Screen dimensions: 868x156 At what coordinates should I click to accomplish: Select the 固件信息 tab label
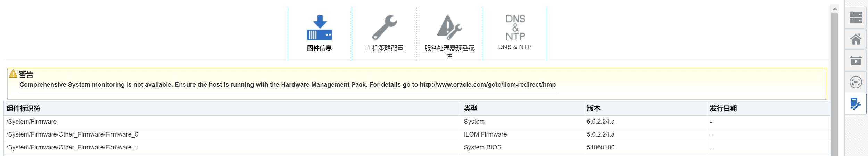click(x=319, y=48)
